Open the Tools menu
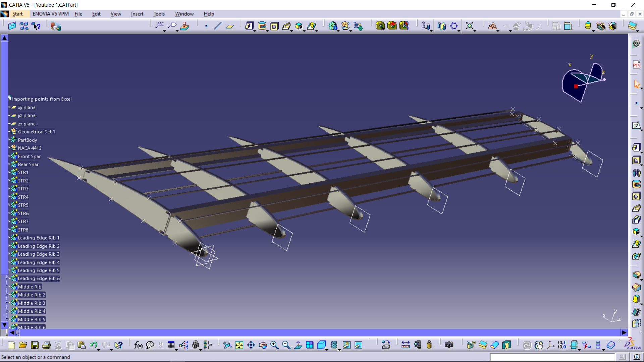The height and width of the screenshot is (362, 644). click(x=159, y=14)
